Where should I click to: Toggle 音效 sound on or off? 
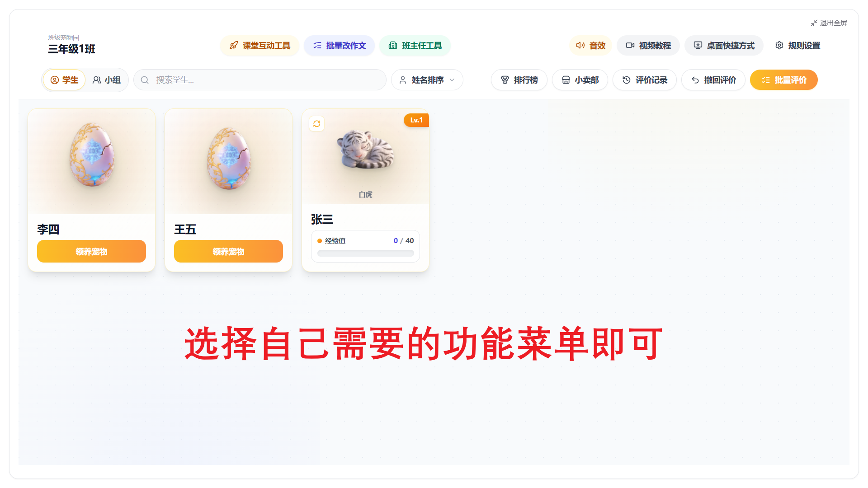pos(590,46)
